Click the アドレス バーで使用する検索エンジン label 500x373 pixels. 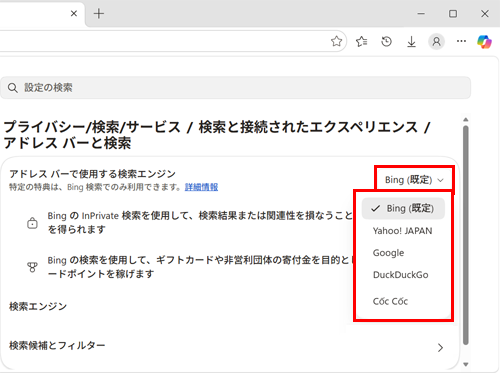pos(92,174)
